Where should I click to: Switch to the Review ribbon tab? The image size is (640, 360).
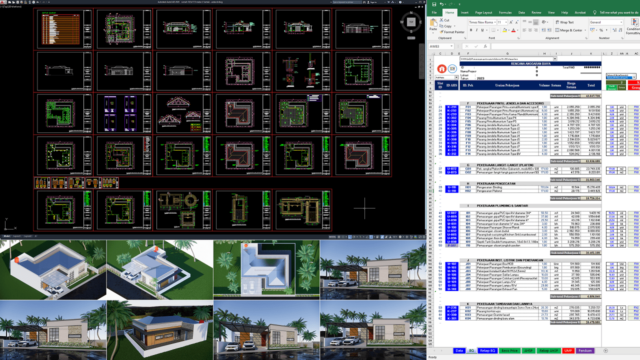536,13
